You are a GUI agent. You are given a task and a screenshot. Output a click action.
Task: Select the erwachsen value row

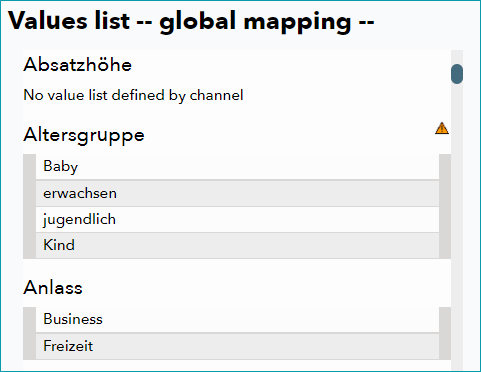(x=237, y=193)
